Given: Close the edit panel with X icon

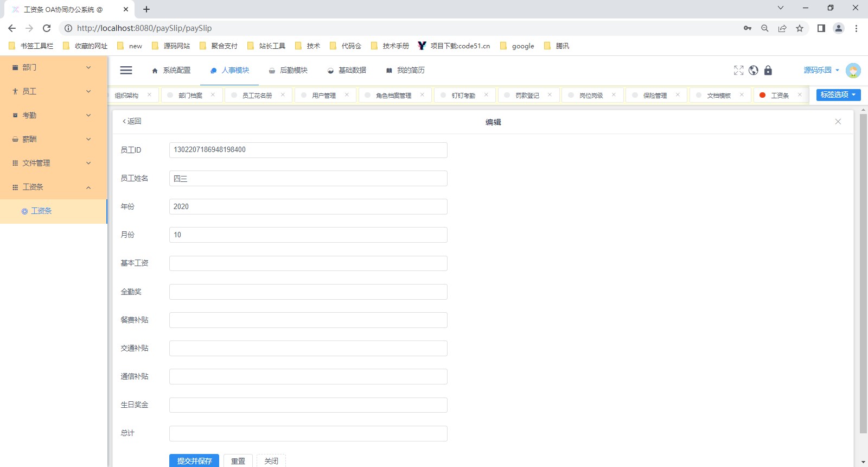Looking at the screenshot, I should 838,122.
